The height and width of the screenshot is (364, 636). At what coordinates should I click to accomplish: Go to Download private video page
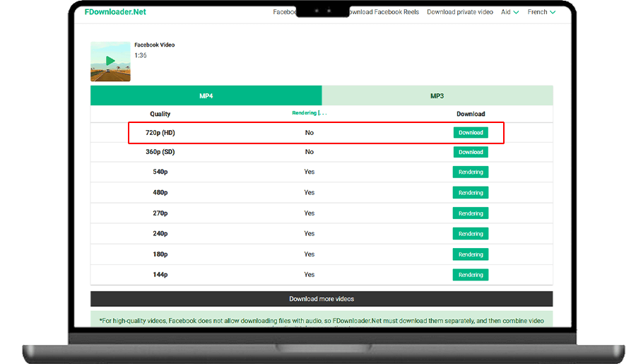tap(460, 12)
